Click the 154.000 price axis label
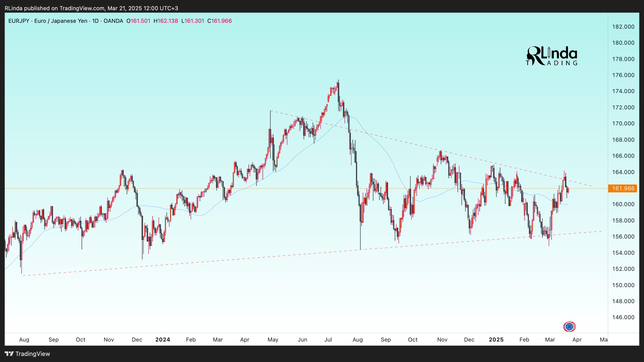The width and height of the screenshot is (644, 362). coord(623,253)
